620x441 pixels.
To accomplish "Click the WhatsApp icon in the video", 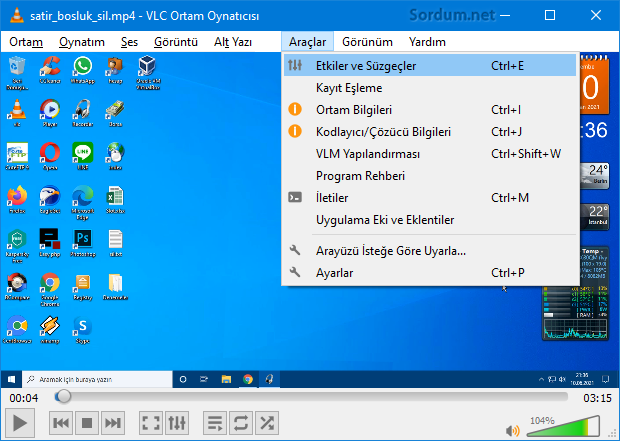I will (83, 66).
